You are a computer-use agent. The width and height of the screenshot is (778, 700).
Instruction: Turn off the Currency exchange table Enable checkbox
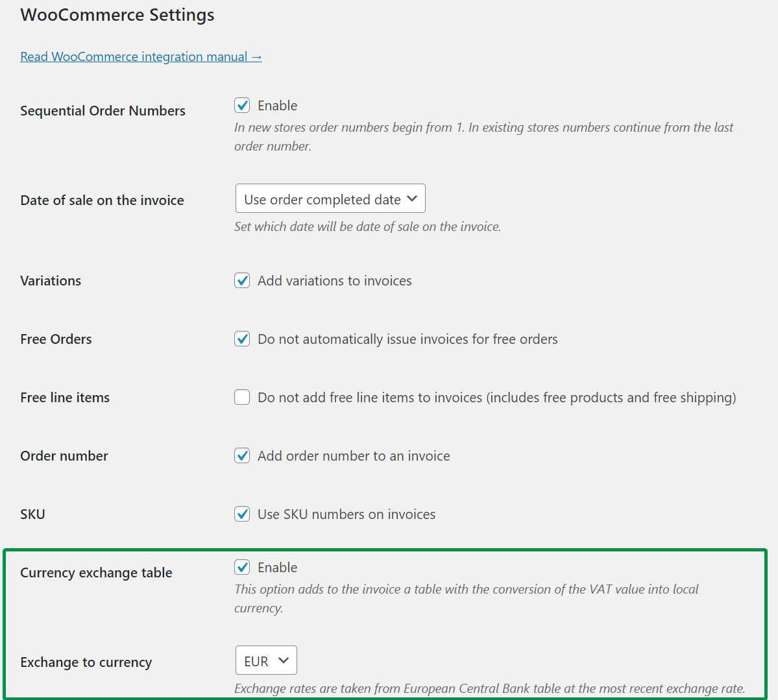click(242, 567)
